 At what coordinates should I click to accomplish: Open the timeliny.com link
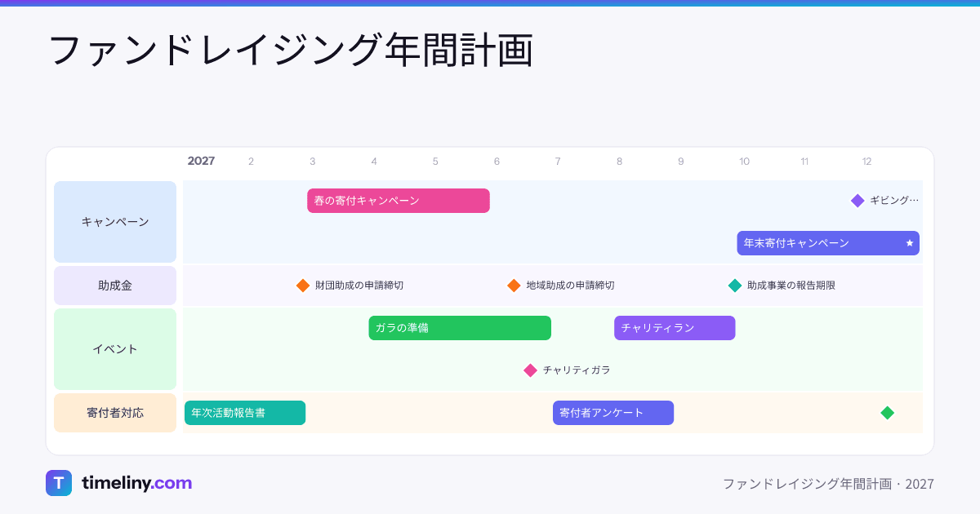coord(136,483)
